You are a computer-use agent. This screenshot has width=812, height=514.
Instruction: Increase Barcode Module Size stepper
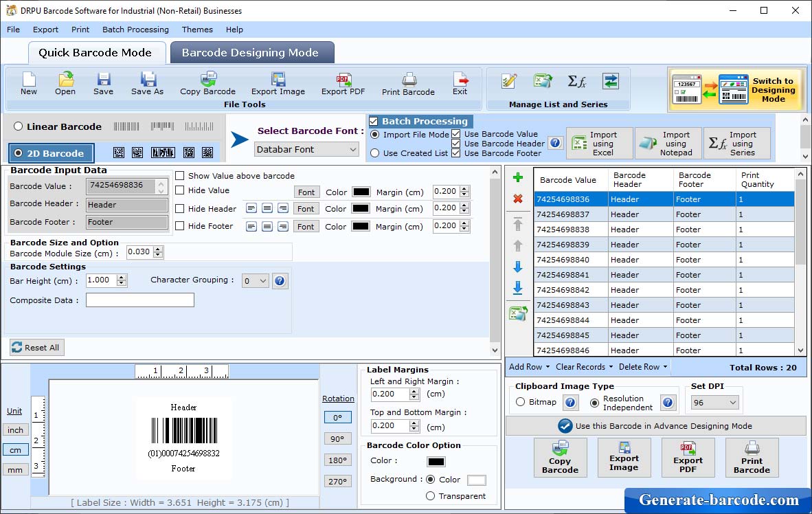pyautogui.click(x=158, y=249)
